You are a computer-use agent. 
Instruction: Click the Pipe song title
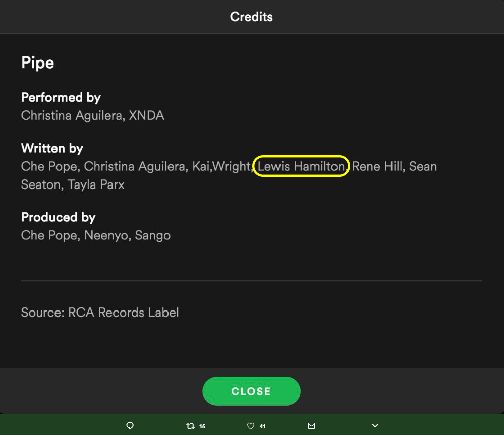pyautogui.click(x=38, y=63)
